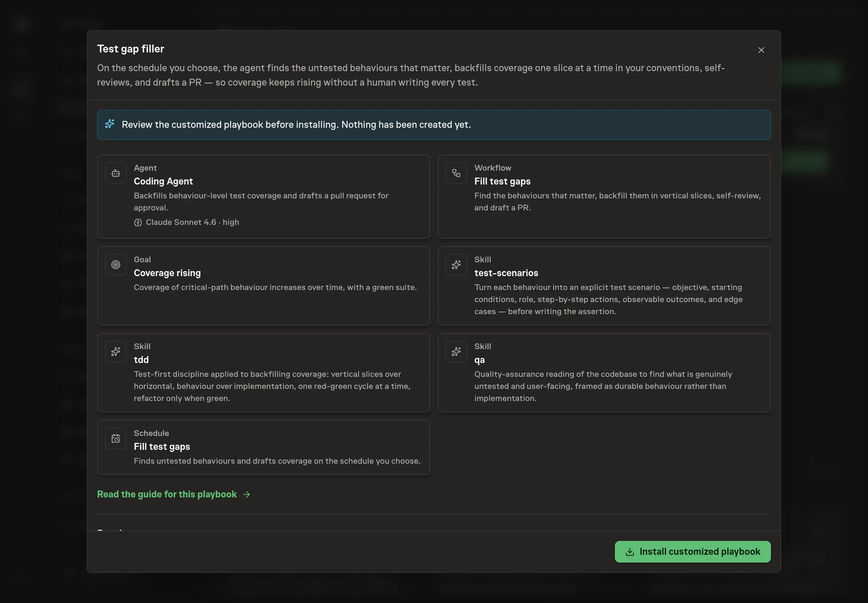The height and width of the screenshot is (603, 868).
Task: Select the Workflow Fill test gaps title
Action: [502, 181]
